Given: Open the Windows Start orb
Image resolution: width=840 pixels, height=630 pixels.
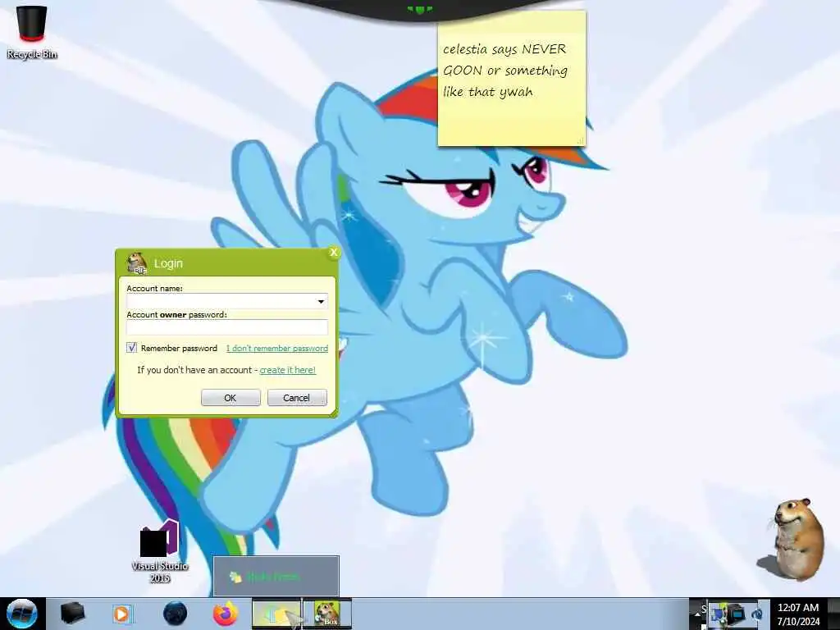Looking at the screenshot, I should click(x=22, y=614).
